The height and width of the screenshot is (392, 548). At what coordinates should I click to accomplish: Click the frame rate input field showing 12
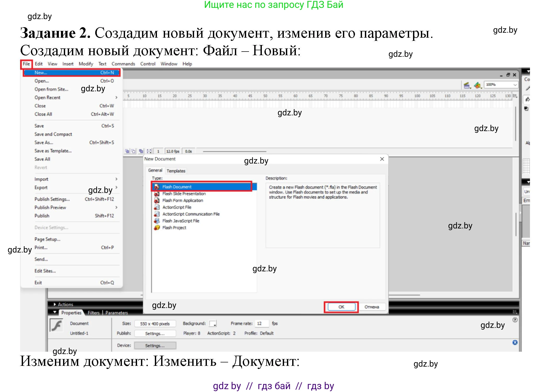click(x=262, y=323)
